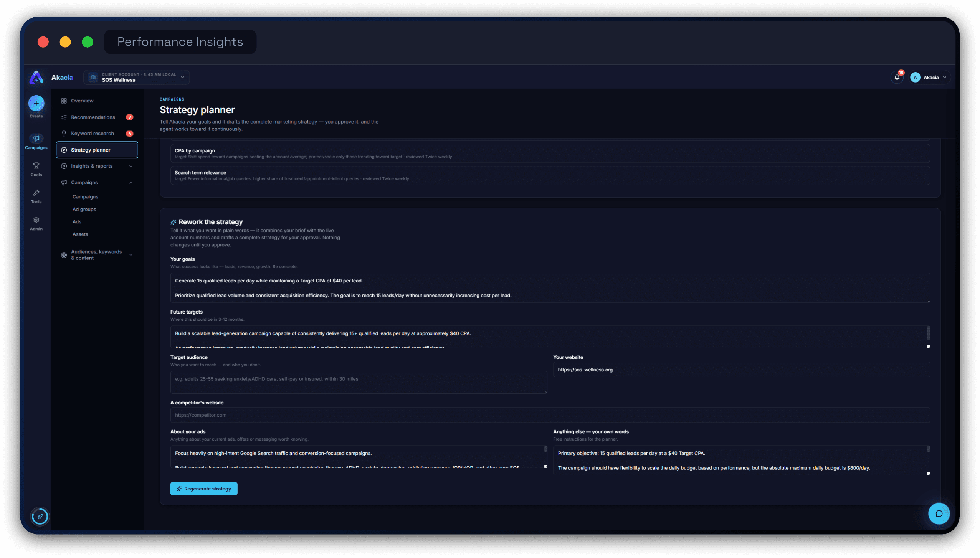Image resolution: width=980 pixels, height=558 pixels.
Task: Select Campaigns megaphone icon in rail
Action: click(x=36, y=139)
